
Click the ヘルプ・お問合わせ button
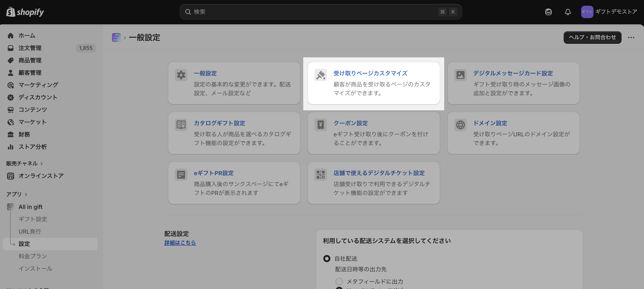click(x=592, y=38)
